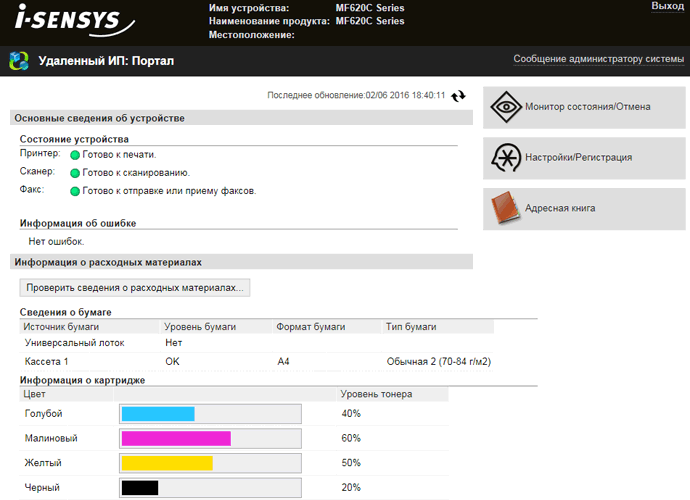690x500 pixels.
Task: Select the Универсальный лоток row
Action: click(x=256, y=342)
